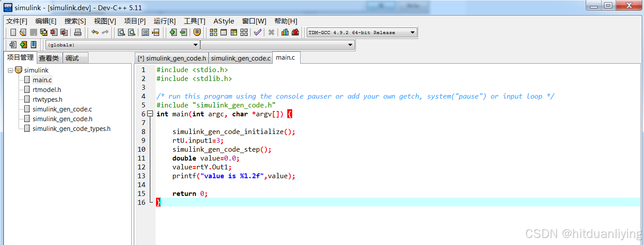Viewport: 644px width, 245px height.
Task: Open the 搜索[S] menu
Action: 75,21
